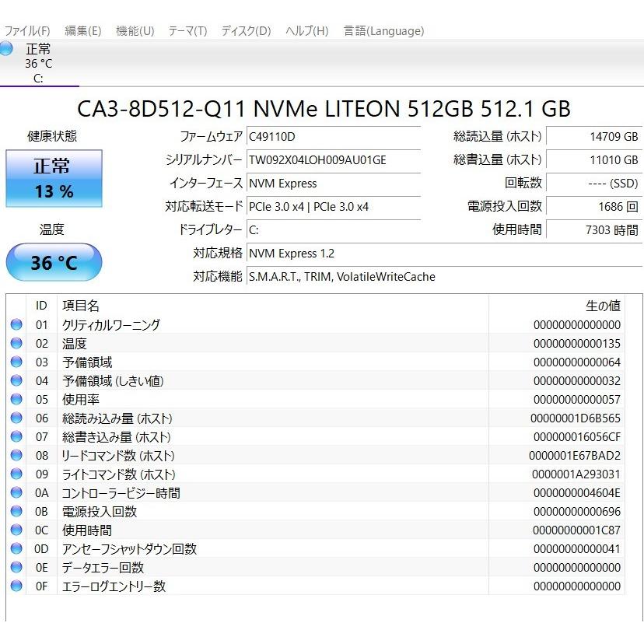Select the リードコマンド数 (ホスト) row
644x644 pixels.
tap(115, 455)
